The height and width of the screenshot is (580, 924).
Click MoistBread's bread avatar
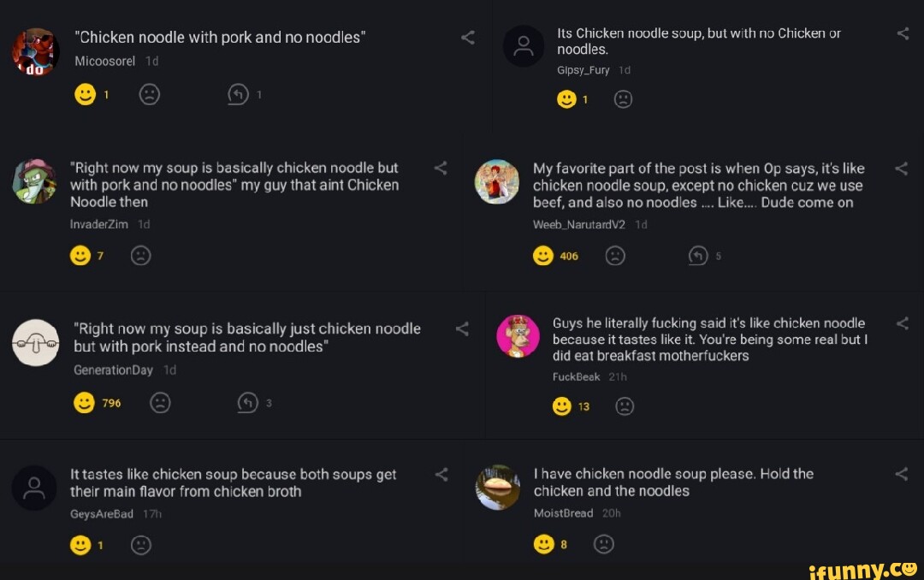(x=498, y=488)
